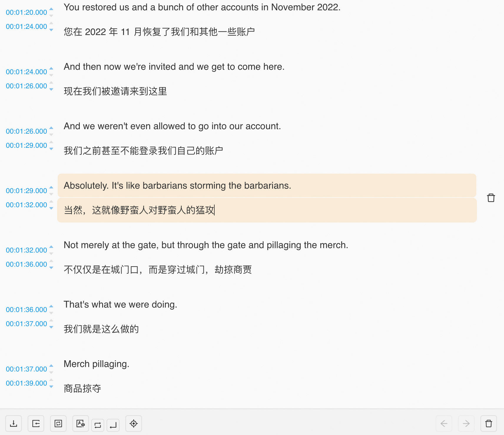Click the trash icon in bottom right corner

click(x=488, y=424)
